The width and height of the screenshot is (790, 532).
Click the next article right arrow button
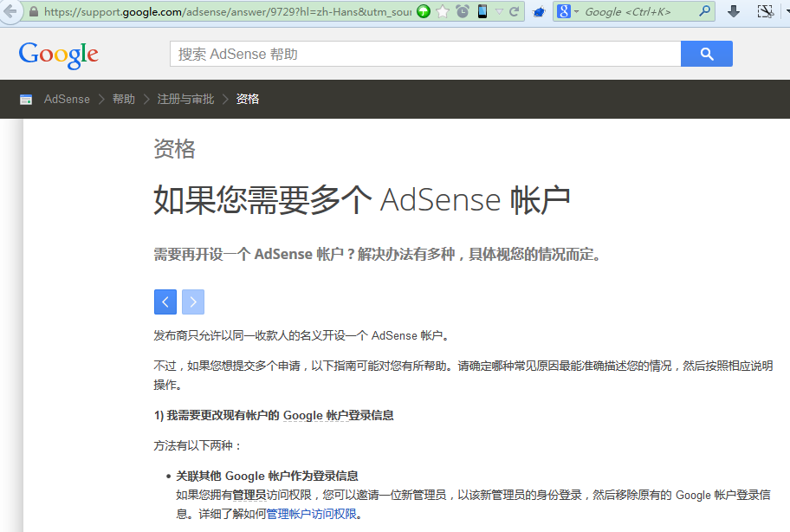pos(193,302)
